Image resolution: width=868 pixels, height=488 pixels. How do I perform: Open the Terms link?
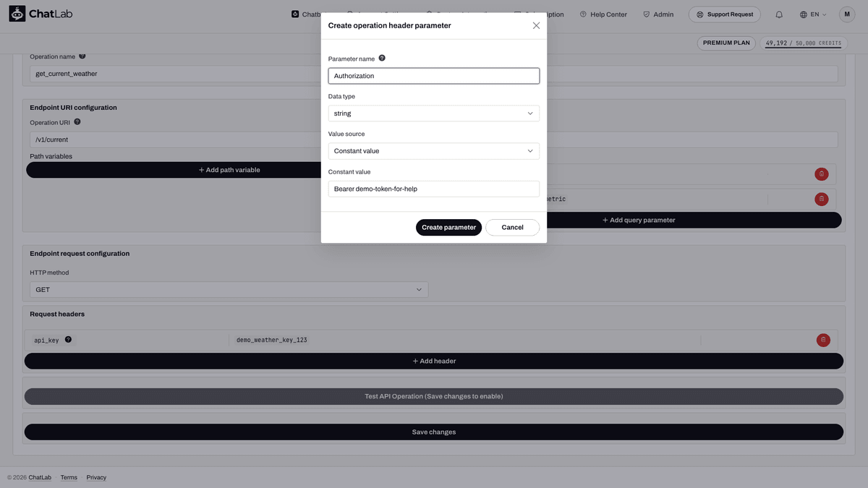(69, 477)
